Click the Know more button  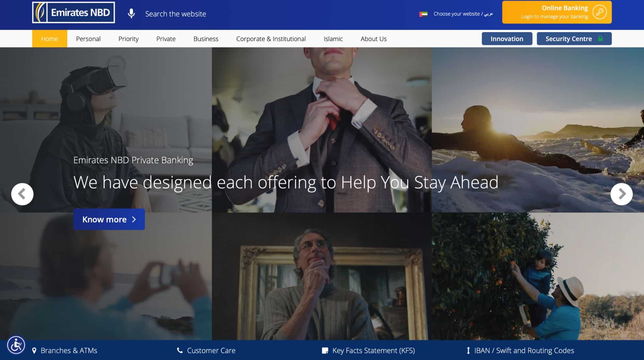click(109, 219)
